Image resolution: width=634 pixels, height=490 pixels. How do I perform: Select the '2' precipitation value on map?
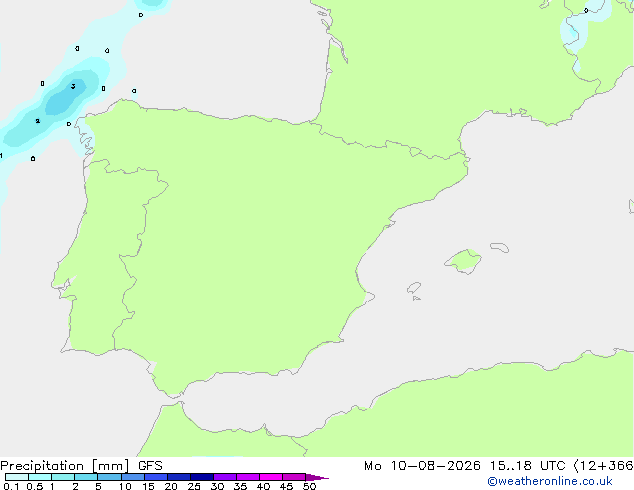coord(38,121)
